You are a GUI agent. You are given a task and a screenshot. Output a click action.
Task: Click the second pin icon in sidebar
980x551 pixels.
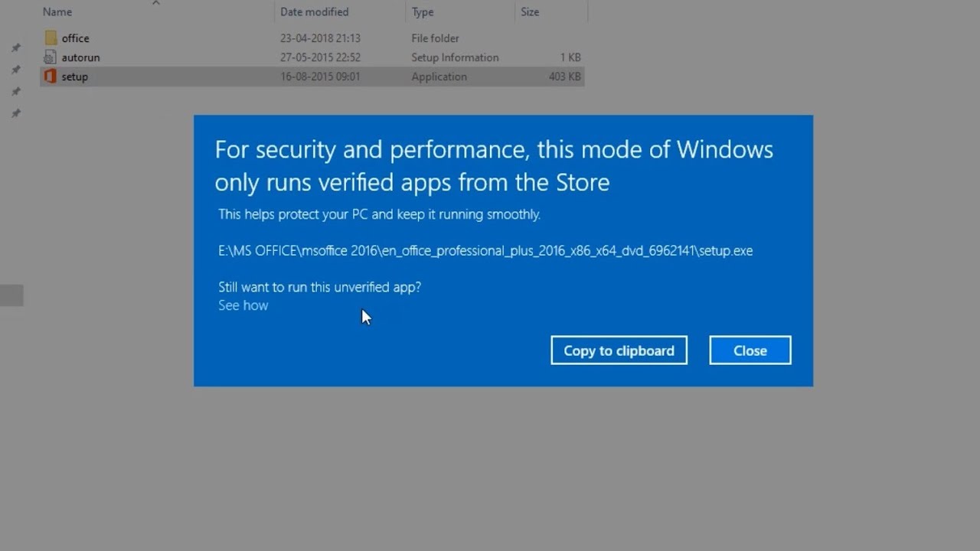[15, 70]
